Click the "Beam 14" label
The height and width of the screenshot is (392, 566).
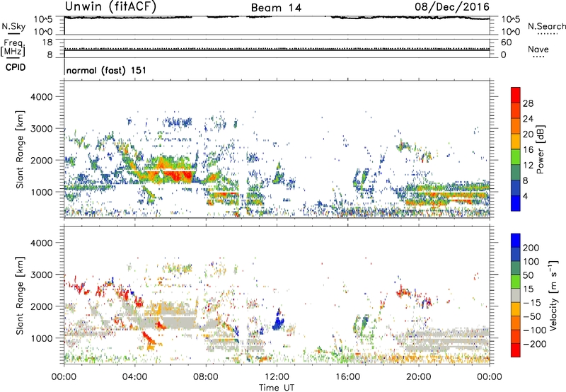point(276,8)
